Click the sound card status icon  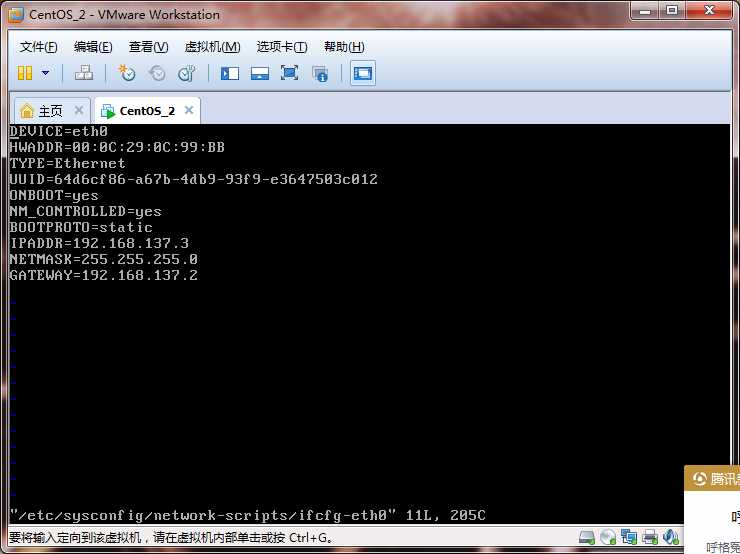[x=670, y=537]
